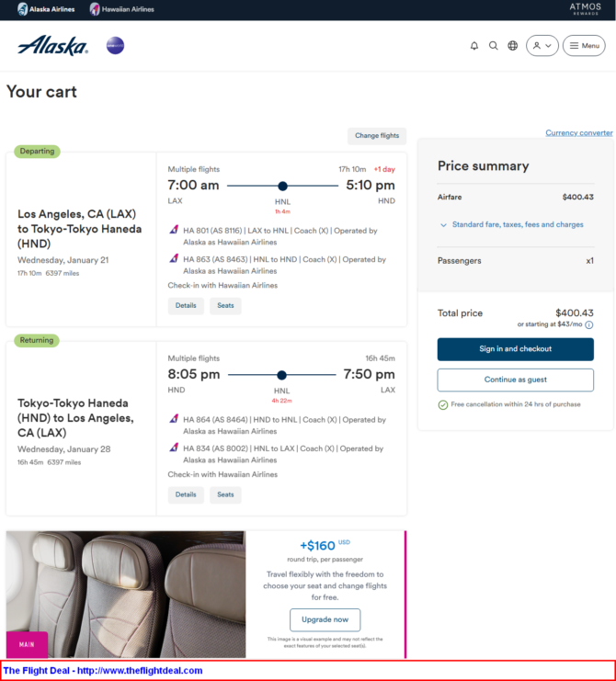Image resolution: width=616 pixels, height=681 pixels.
Task: Switch to the Alaska Airlines tab
Action: tap(46, 9)
